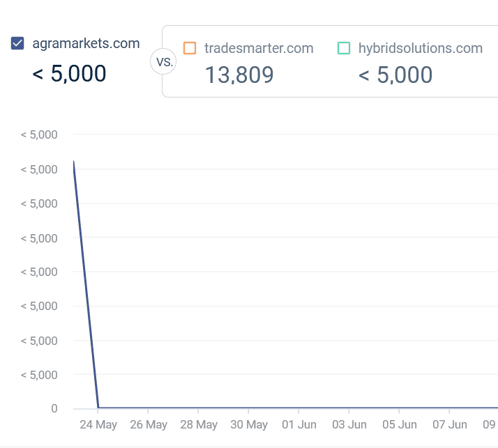Image resolution: width=498 pixels, height=448 pixels.
Task: Click the 30 May axis marker
Action: (249, 424)
